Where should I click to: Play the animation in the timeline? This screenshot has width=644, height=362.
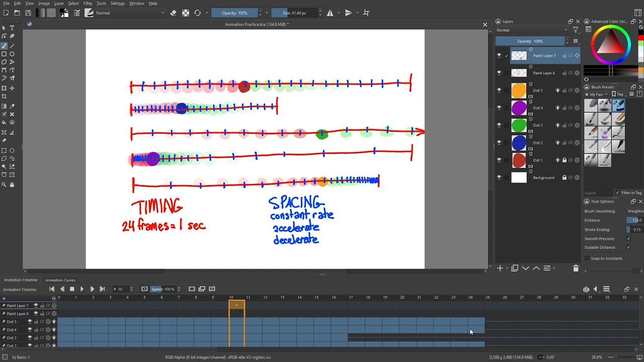coord(82,289)
